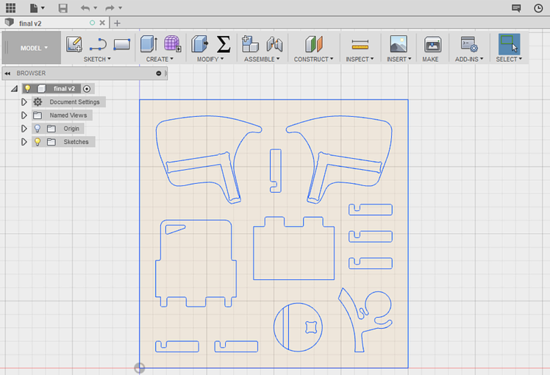Open the File menu icon
This screenshot has height=375, width=550.
pyautogui.click(x=34, y=8)
